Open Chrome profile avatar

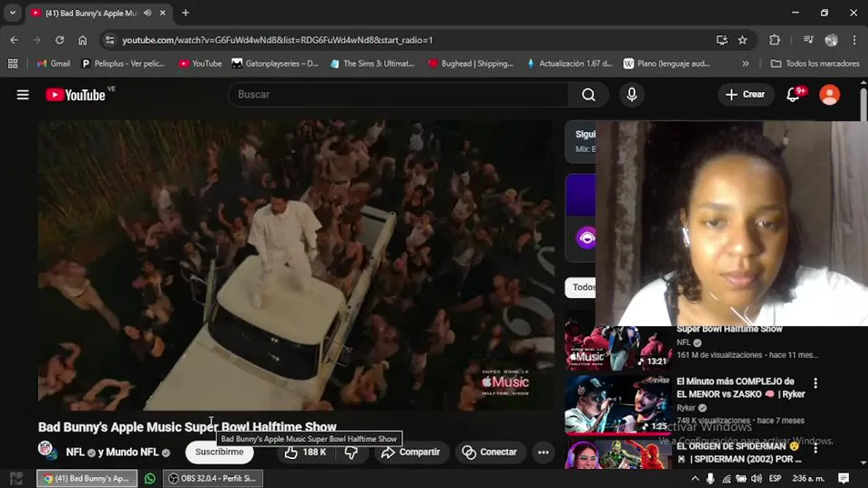831,40
